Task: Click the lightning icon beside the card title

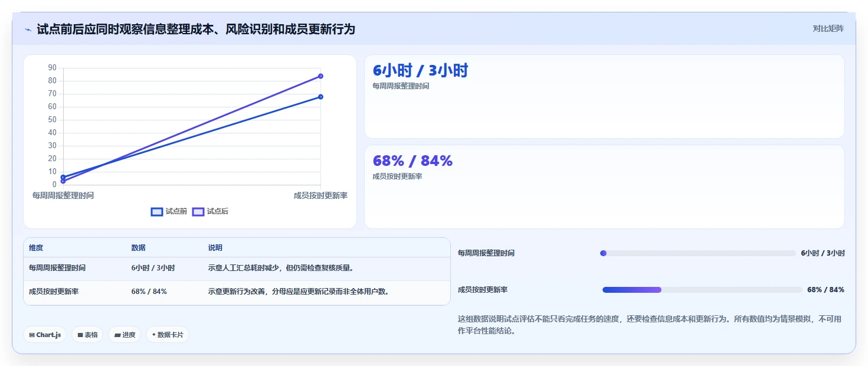Action: click(x=28, y=30)
